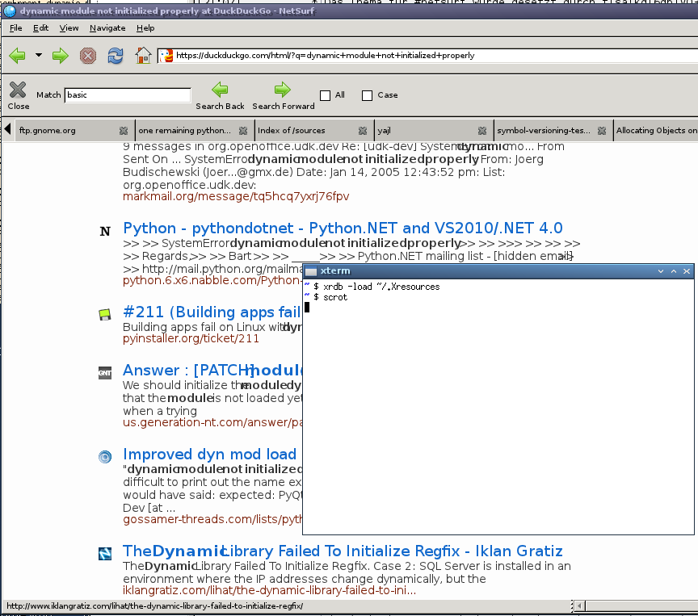698x616 pixels.
Task: Open the 'Python - pythondotnet' result link
Action: tap(343, 228)
